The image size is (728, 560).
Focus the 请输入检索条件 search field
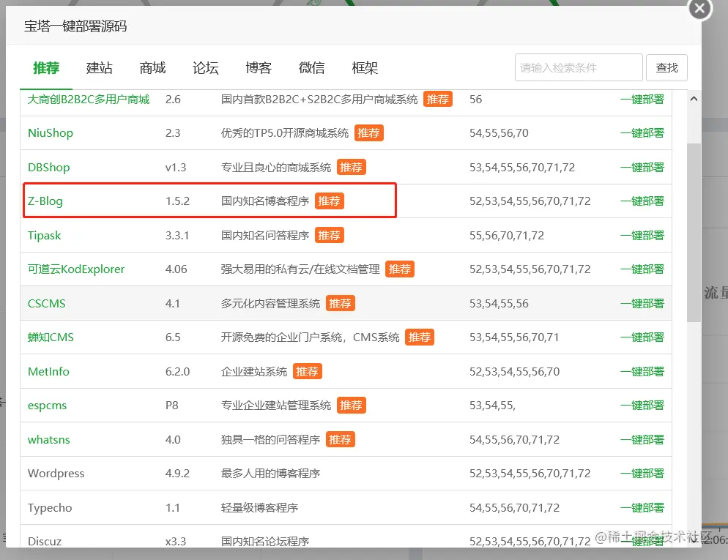[x=579, y=68]
